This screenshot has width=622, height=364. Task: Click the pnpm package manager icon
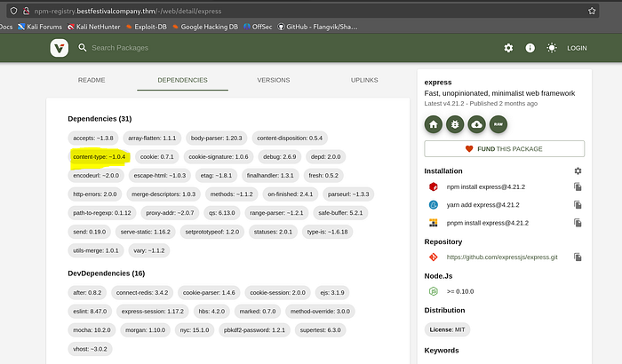pyautogui.click(x=434, y=223)
